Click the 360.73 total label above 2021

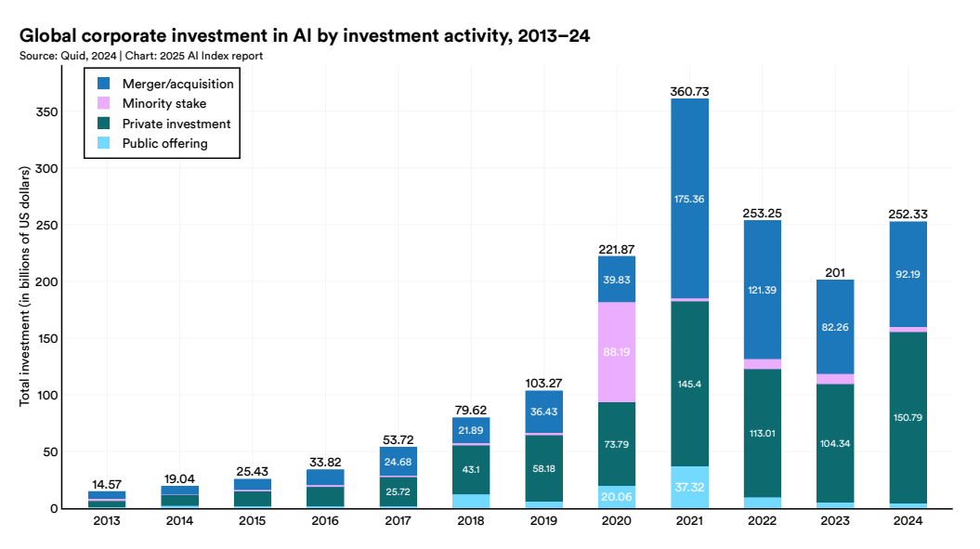[689, 91]
